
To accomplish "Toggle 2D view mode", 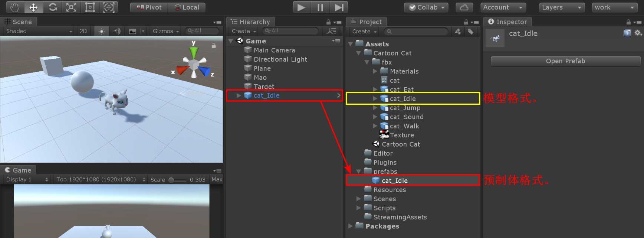I will [83, 31].
